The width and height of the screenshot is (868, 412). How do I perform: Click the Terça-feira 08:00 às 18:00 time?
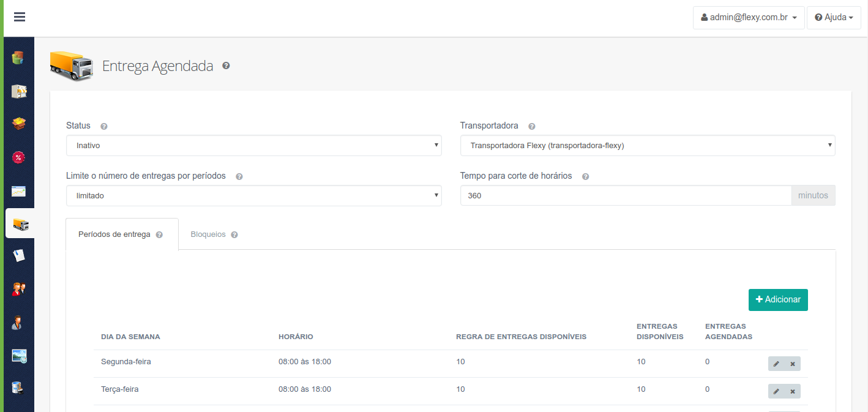click(305, 389)
